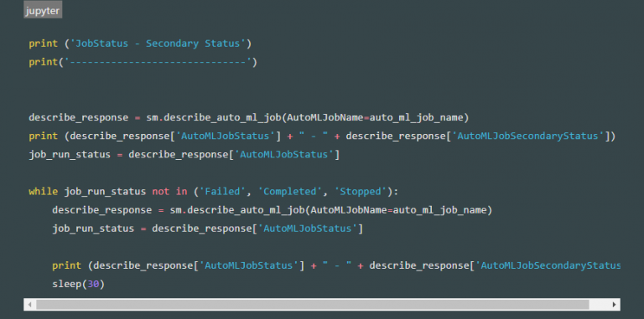Click the truncated 'AutoMLJobSecondaryStatus' string in the loop
Screen dimensions: 644x319
tap(548, 265)
